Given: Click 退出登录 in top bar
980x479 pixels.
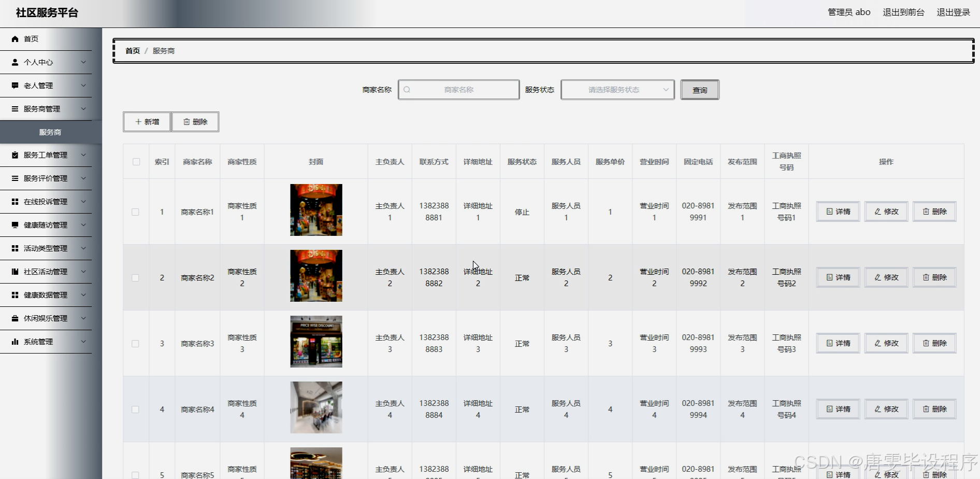Looking at the screenshot, I should click(x=953, y=12).
